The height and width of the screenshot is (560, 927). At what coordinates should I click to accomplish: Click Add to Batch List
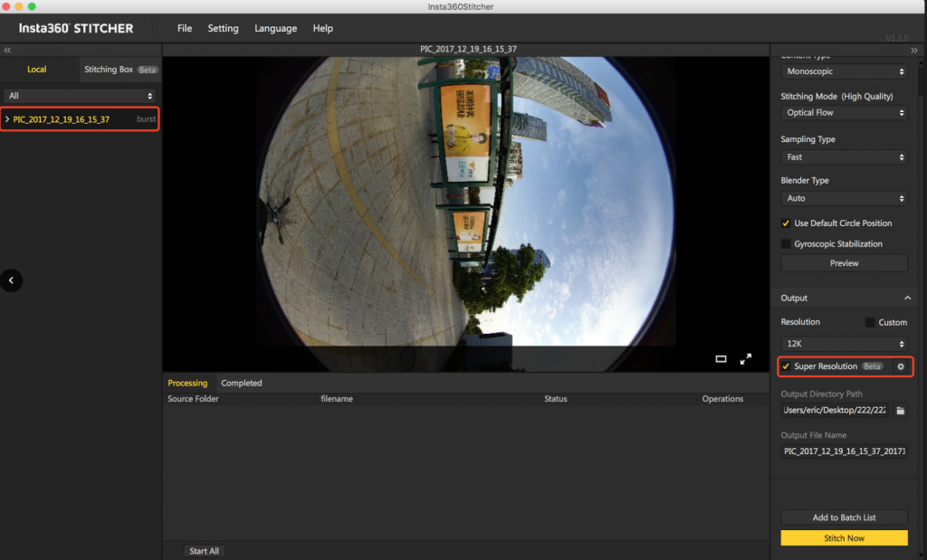844,517
